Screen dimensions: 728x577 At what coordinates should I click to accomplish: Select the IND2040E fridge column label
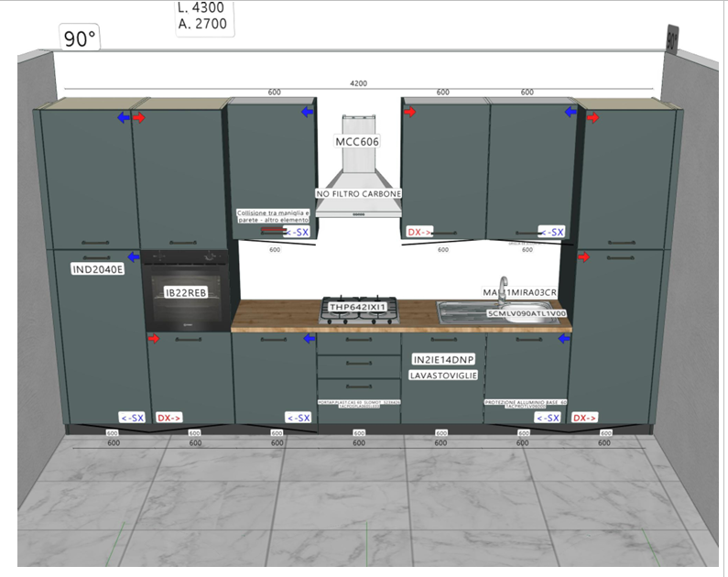[x=97, y=269]
